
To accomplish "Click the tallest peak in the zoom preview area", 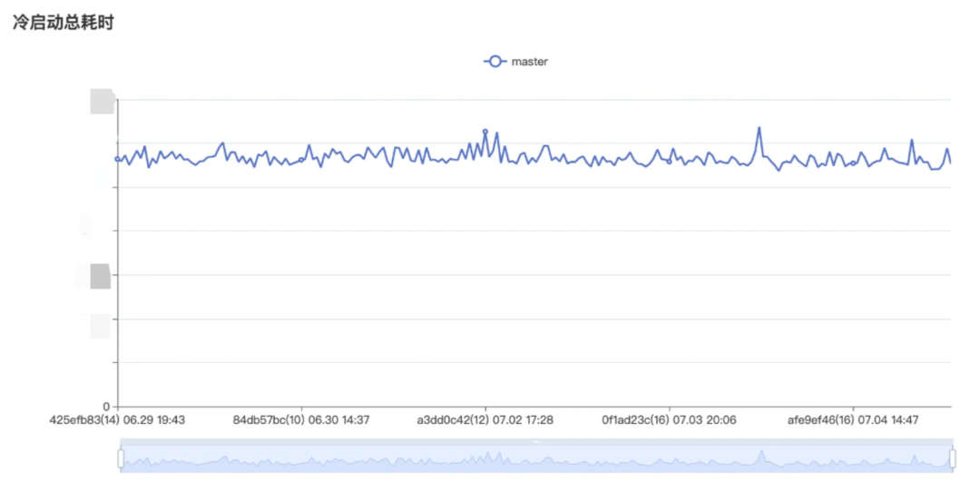I will point(761,452).
